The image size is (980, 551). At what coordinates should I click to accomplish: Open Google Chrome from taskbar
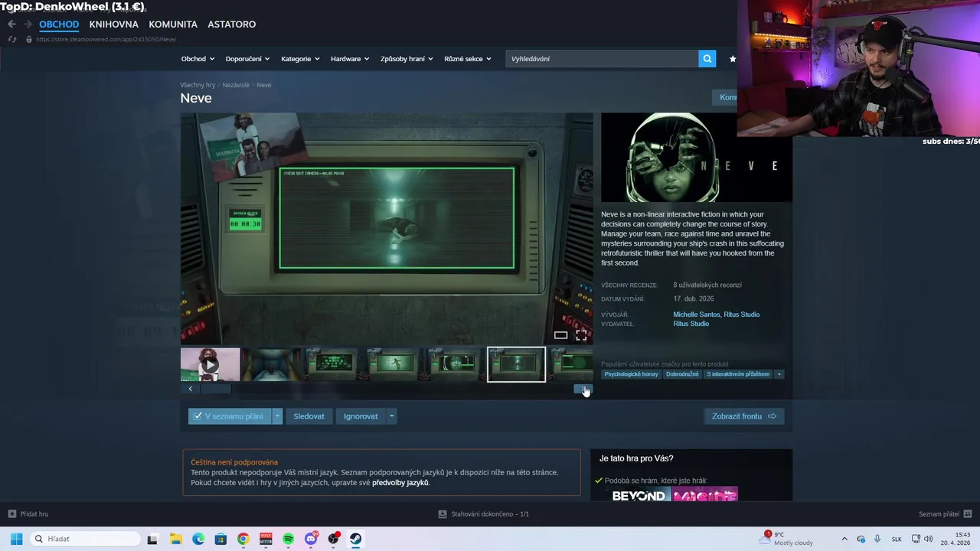point(243,539)
